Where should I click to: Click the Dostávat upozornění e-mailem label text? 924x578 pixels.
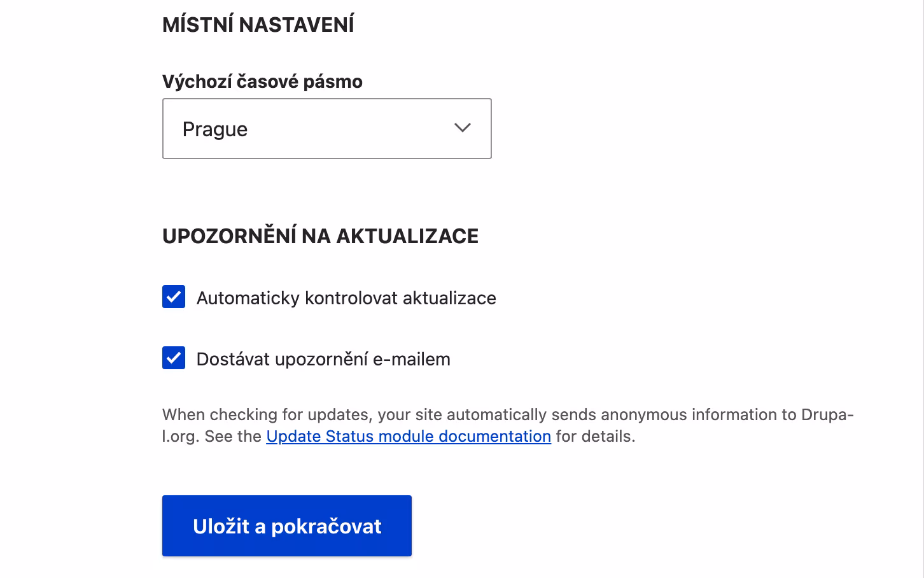pos(323,359)
